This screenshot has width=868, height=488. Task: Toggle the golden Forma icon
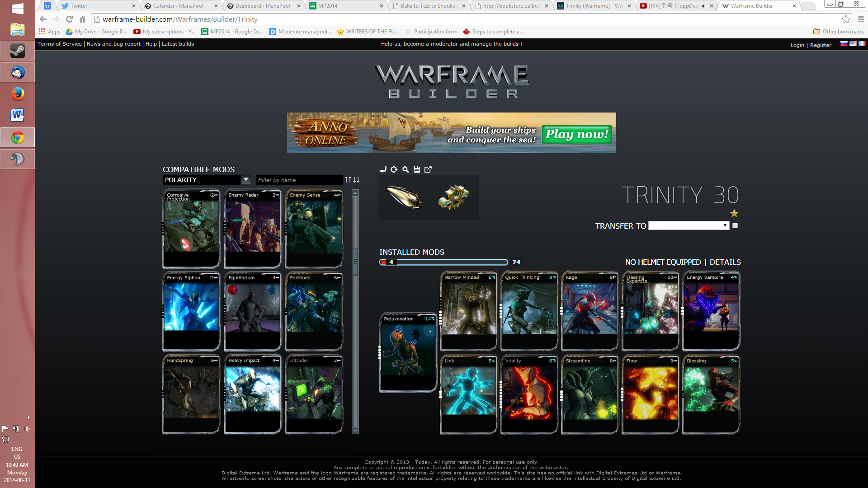pyautogui.click(x=453, y=197)
